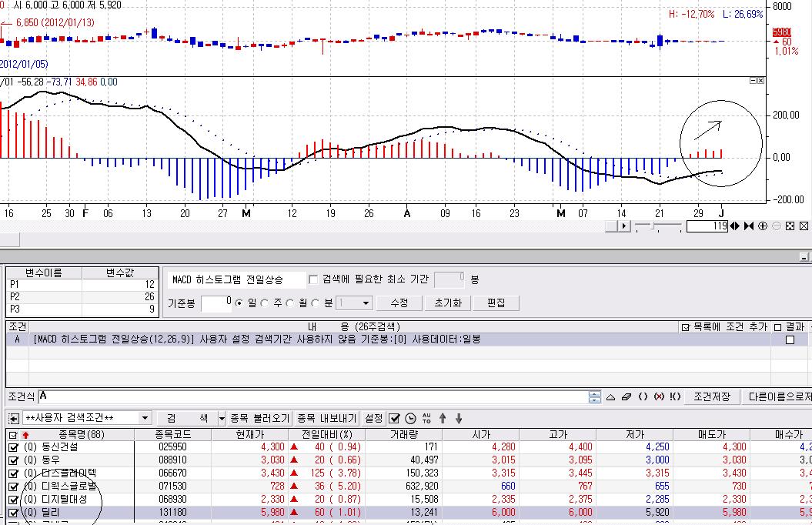Click the down arrow sort icon

point(459,418)
